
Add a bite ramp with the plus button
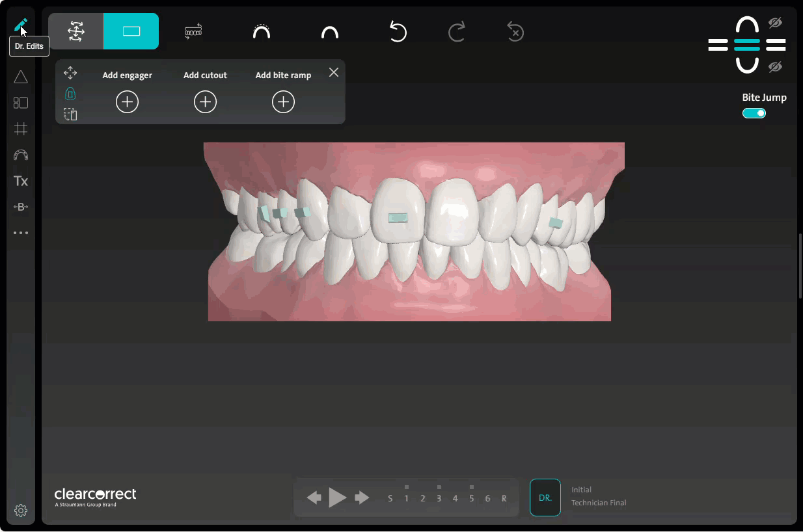tap(283, 101)
